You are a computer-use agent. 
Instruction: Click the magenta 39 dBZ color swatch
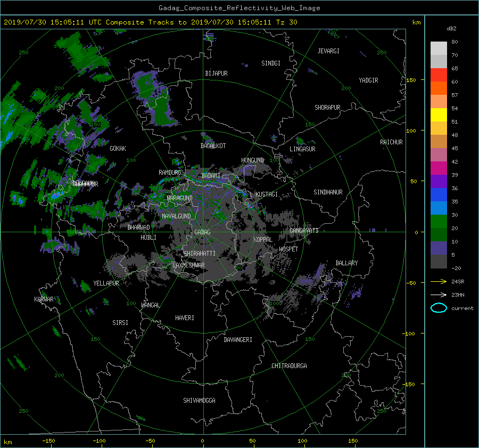(x=439, y=168)
